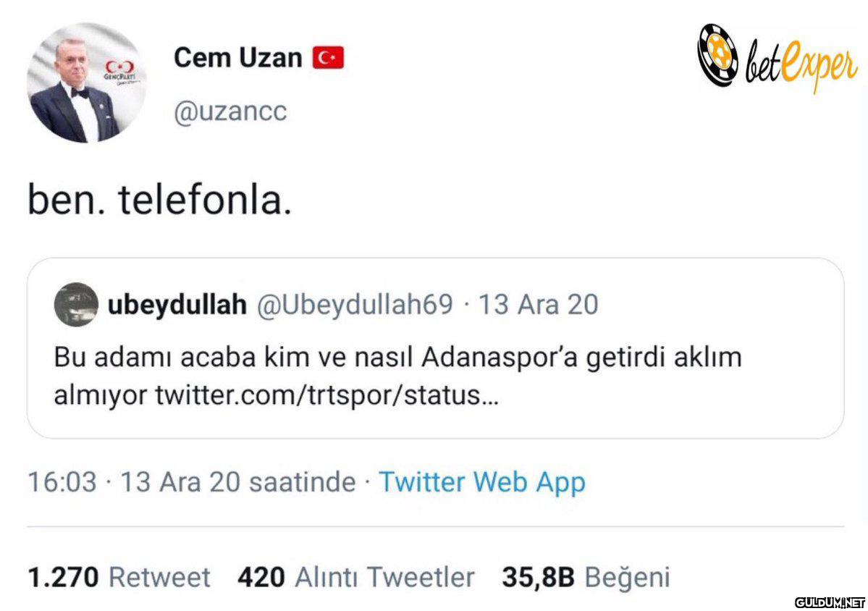
Task: Show the 420 Alıntı Tweetler
Action: (355, 577)
